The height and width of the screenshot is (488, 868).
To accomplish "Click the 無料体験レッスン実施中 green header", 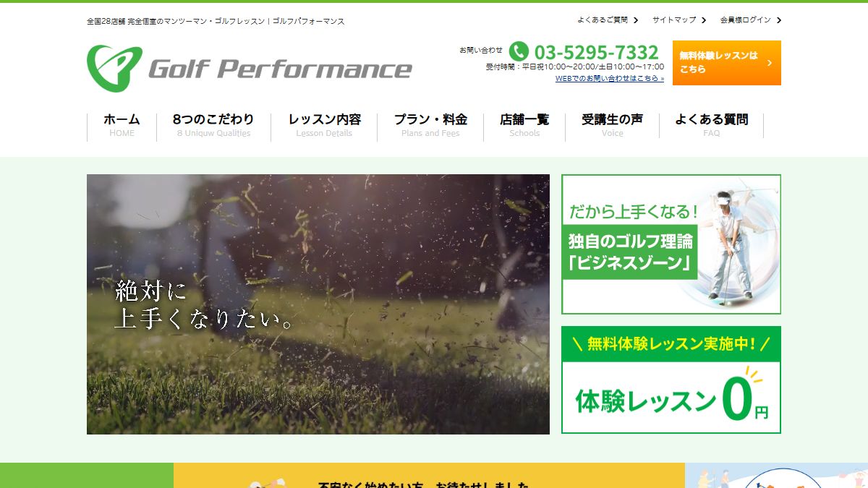I will [x=671, y=344].
